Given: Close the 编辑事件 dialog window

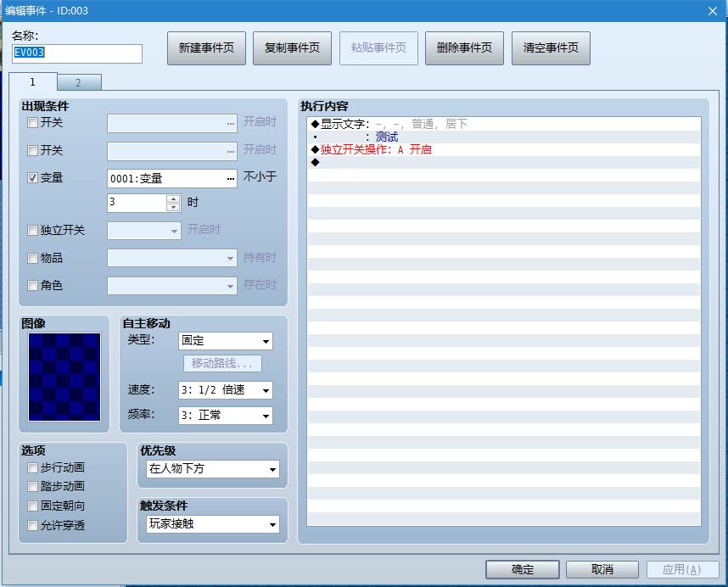Looking at the screenshot, I should 713,11.
